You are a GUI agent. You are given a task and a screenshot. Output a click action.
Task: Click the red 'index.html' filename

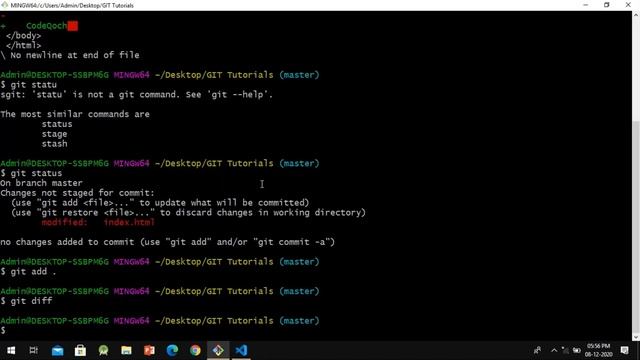(129, 222)
